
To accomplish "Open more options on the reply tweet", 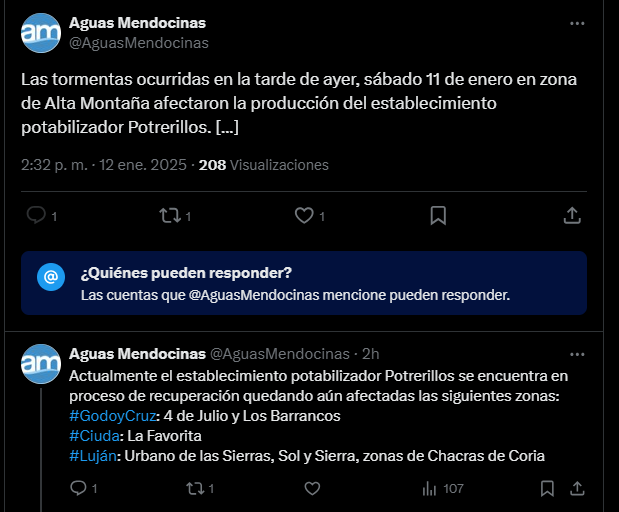I will pyautogui.click(x=577, y=354).
